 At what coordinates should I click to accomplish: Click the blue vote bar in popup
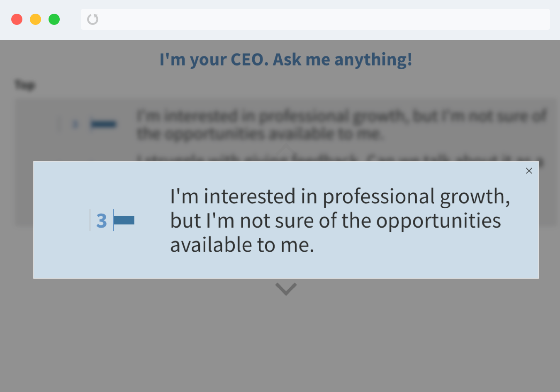(x=124, y=220)
